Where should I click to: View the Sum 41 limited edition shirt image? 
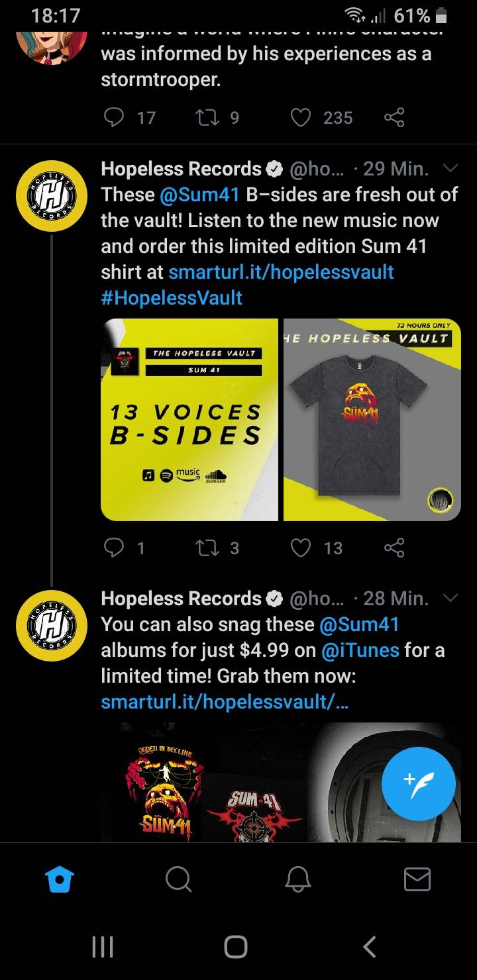click(x=372, y=420)
